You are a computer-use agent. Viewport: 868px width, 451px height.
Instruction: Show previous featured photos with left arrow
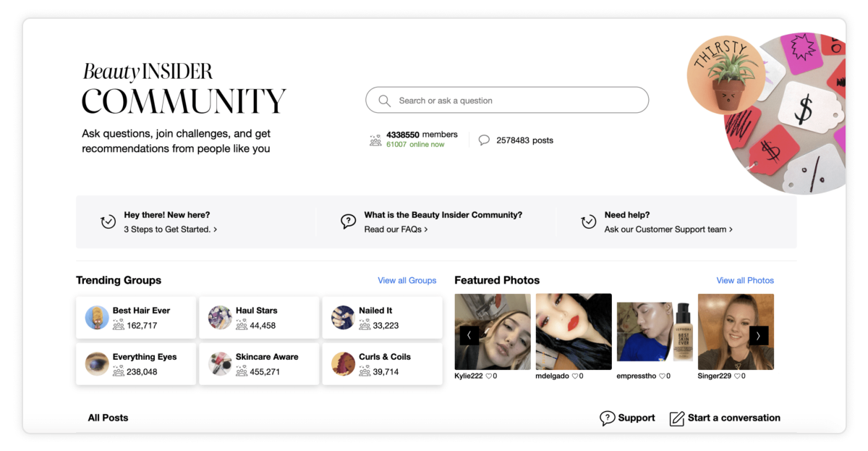pyautogui.click(x=469, y=335)
